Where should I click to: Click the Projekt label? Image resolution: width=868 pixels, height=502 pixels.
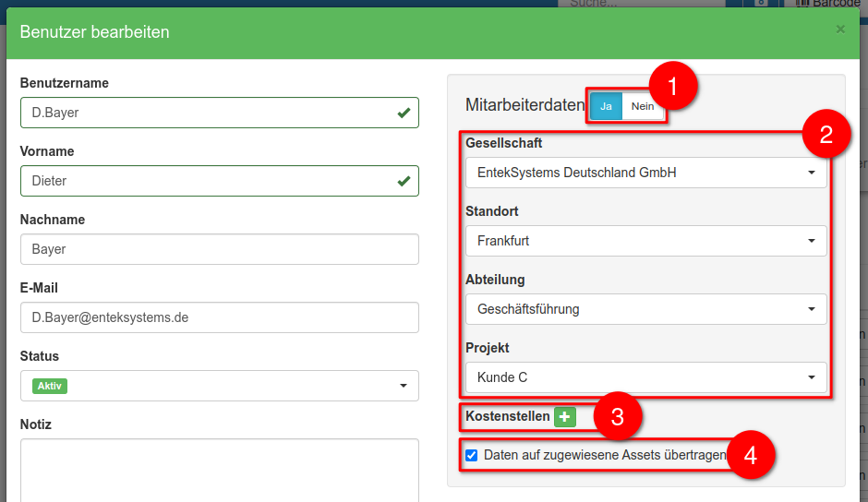click(x=488, y=348)
